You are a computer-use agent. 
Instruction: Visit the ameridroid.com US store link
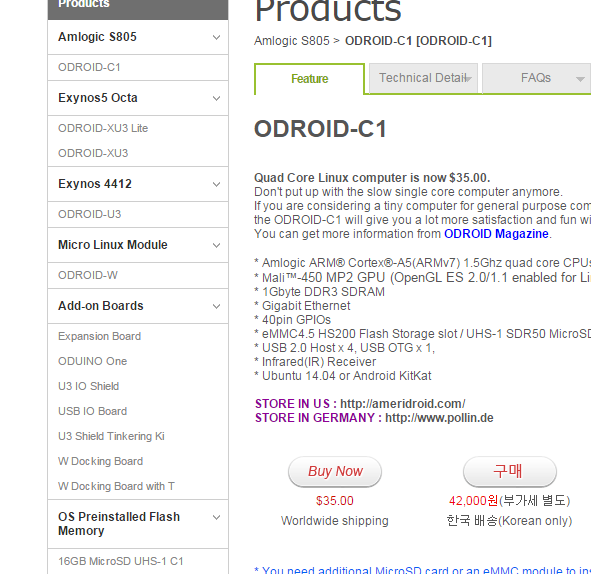tap(403, 404)
